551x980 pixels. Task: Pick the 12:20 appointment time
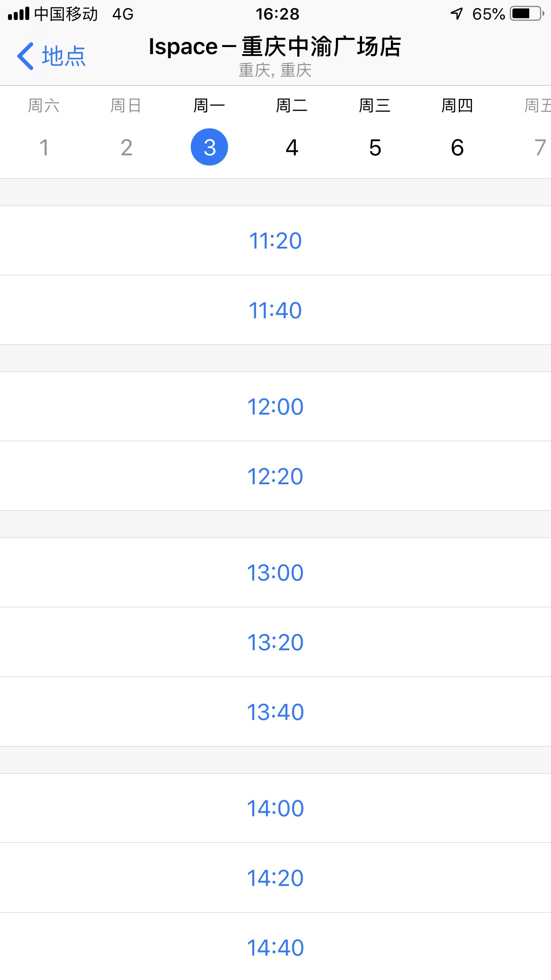click(x=275, y=476)
